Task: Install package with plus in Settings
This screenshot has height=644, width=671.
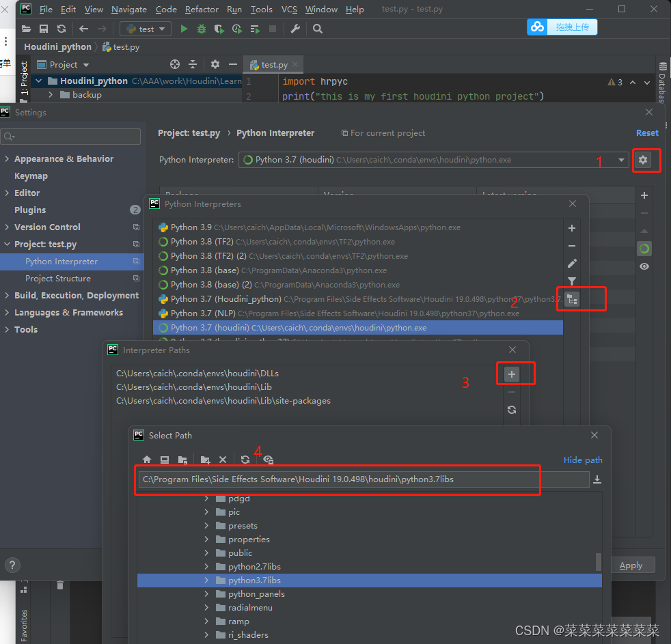Action: 644,195
